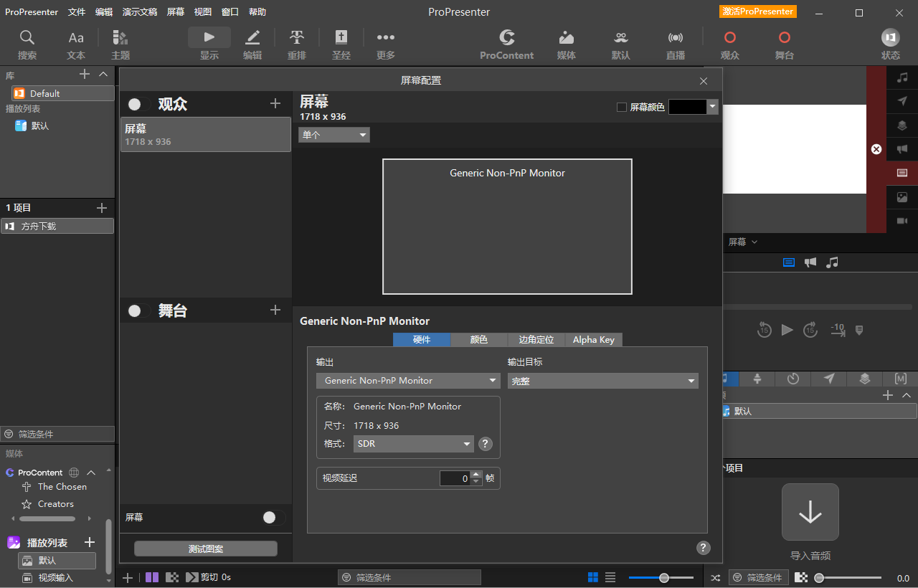Click the 测试图案 (Test Pattern) button

coord(206,549)
